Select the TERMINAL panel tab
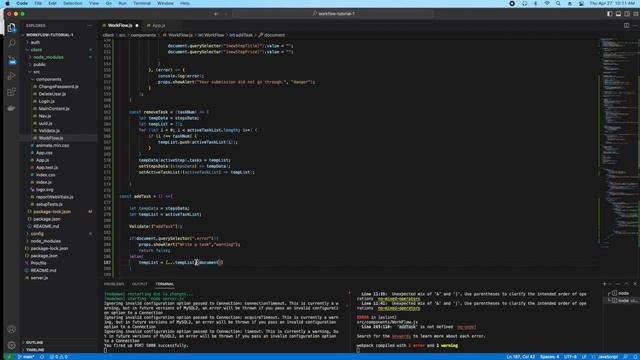 164,284
